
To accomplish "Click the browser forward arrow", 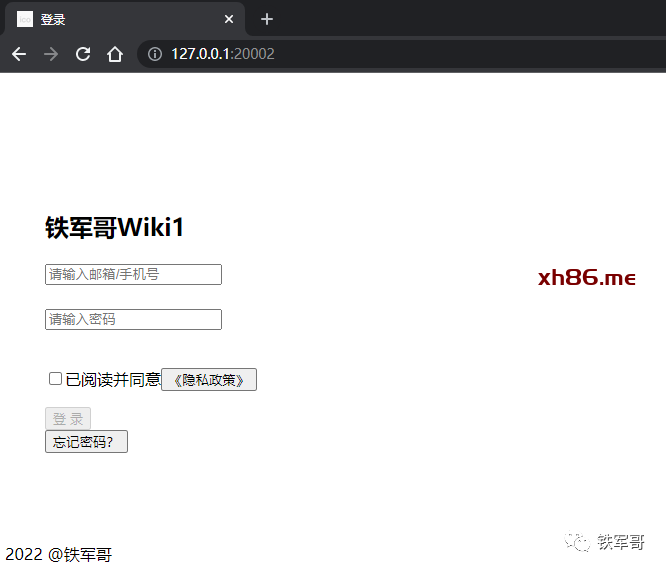I will [51, 54].
